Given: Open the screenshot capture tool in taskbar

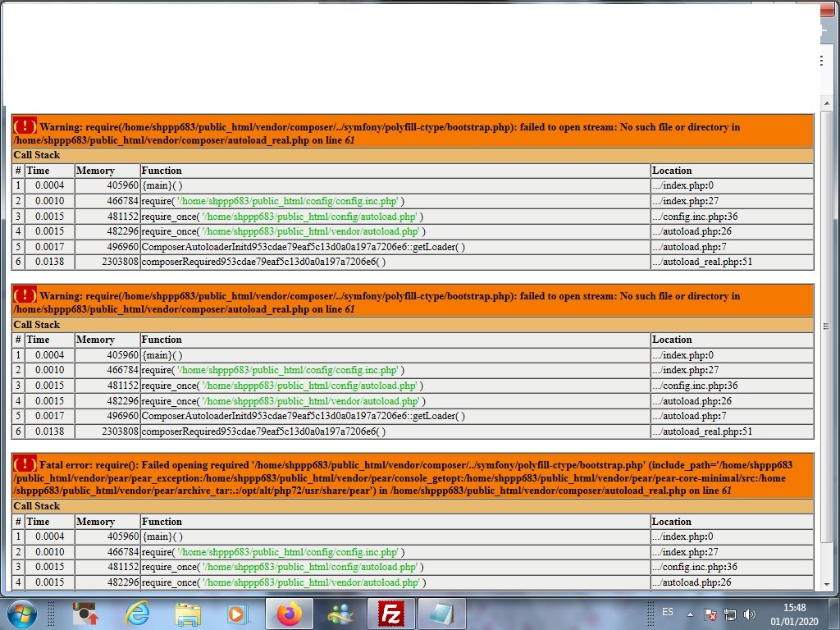Looking at the screenshot, I should 84,614.
